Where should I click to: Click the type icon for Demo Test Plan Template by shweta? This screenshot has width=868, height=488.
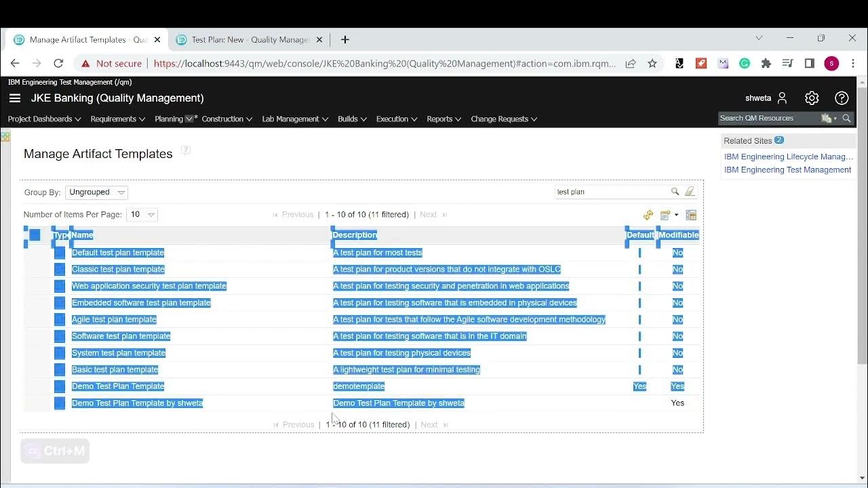[60, 403]
